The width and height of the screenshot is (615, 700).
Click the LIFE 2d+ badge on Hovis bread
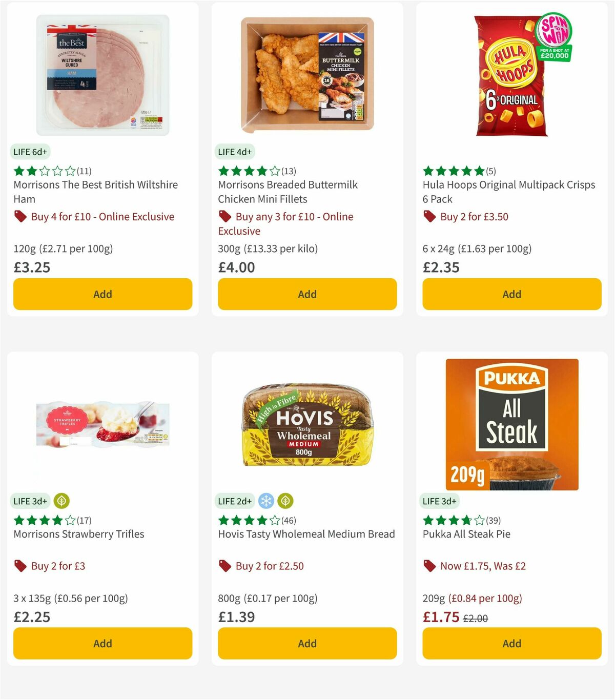(235, 501)
